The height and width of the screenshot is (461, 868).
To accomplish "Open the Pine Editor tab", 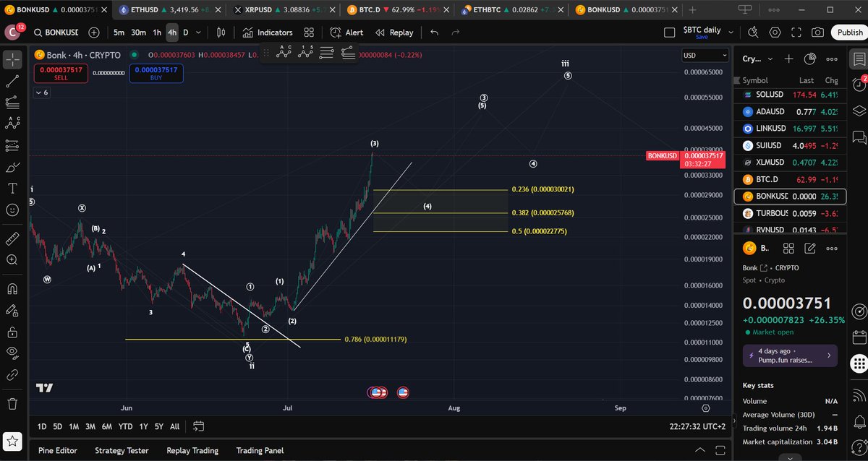I will click(58, 450).
